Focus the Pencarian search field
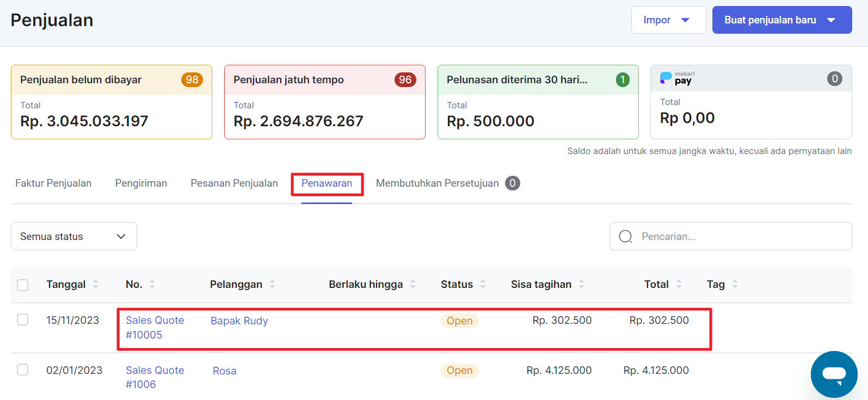This screenshot has width=868, height=400. tap(740, 236)
